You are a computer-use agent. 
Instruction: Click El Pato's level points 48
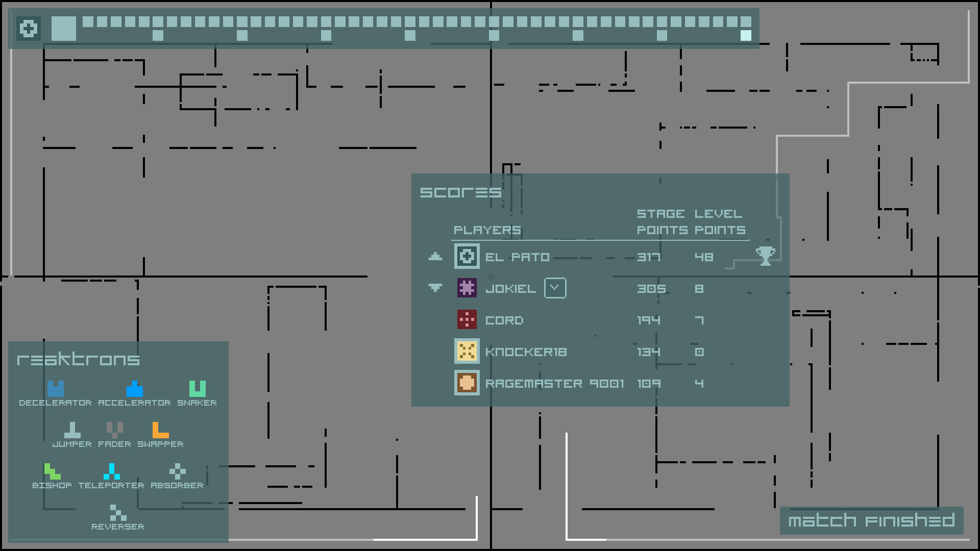(x=704, y=257)
